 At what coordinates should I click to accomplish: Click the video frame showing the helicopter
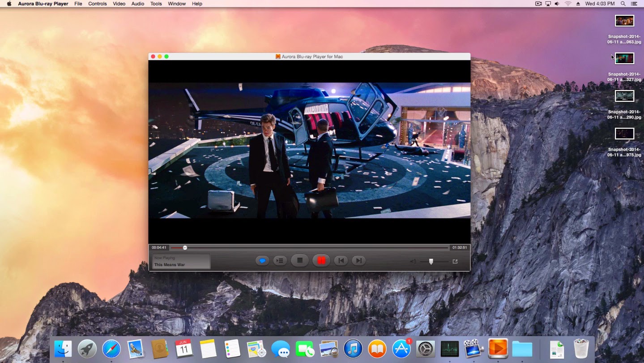coord(309,150)
